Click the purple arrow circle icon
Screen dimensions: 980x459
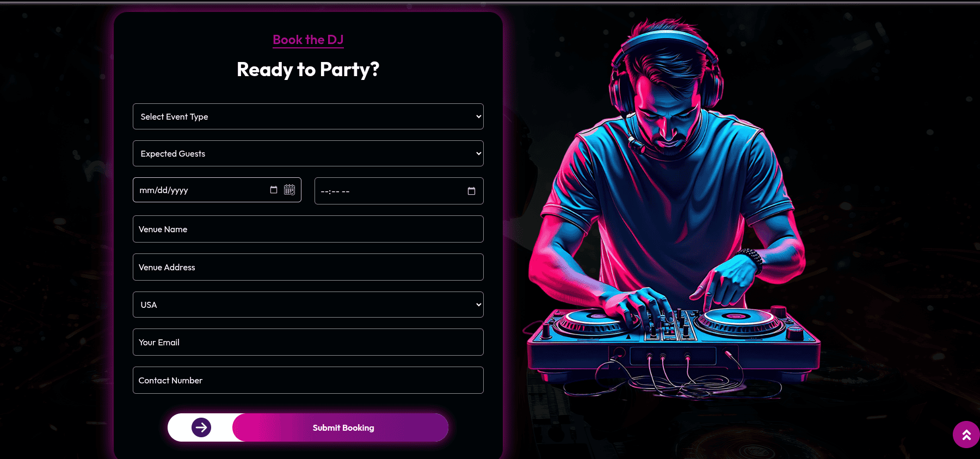(201, 427)
